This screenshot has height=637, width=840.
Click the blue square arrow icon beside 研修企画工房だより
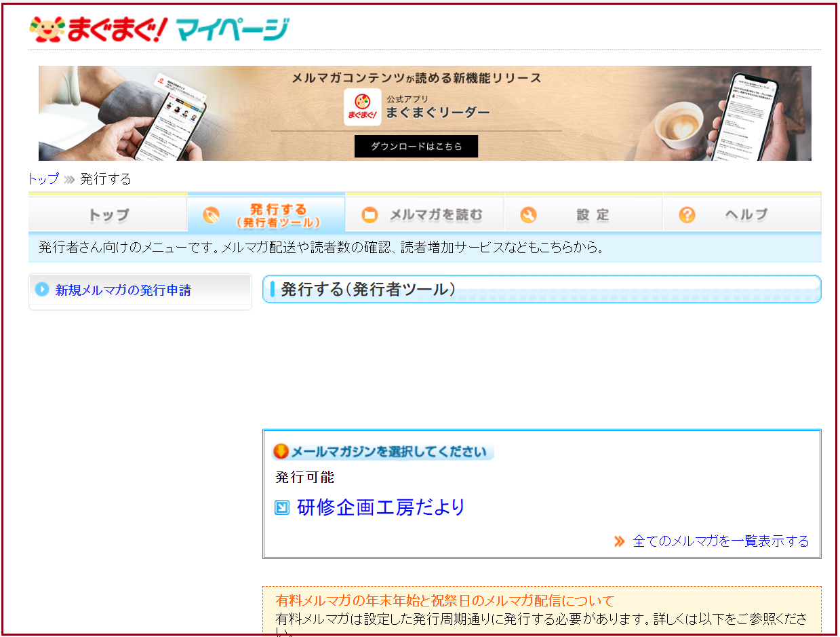point(282,507)
